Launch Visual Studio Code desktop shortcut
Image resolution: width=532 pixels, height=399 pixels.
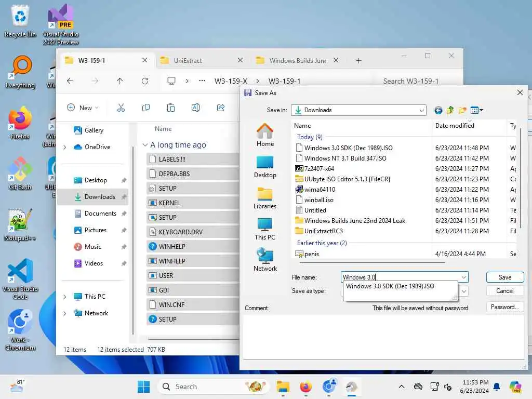tap(20, 279)
